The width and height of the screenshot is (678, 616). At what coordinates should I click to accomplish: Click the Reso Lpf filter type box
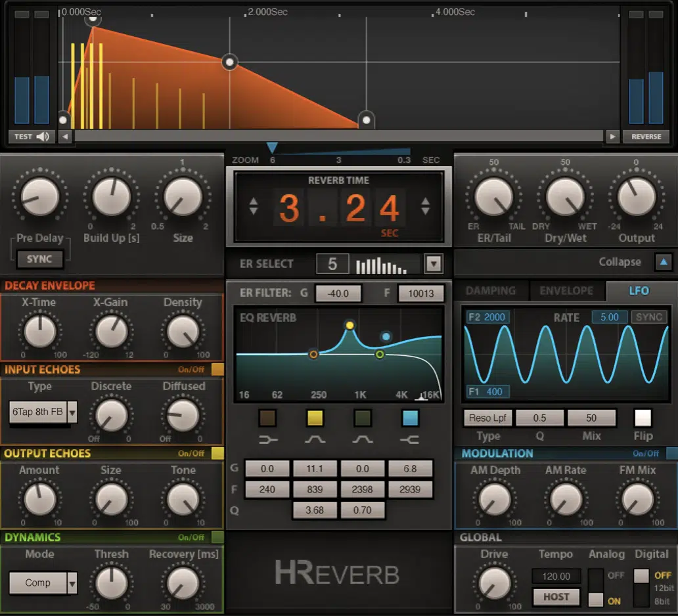click(487, 418)
